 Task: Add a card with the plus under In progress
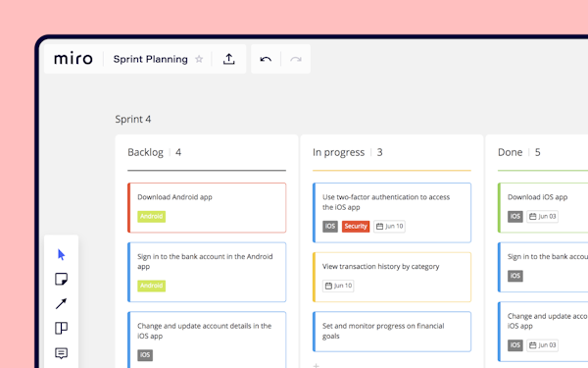317,365
